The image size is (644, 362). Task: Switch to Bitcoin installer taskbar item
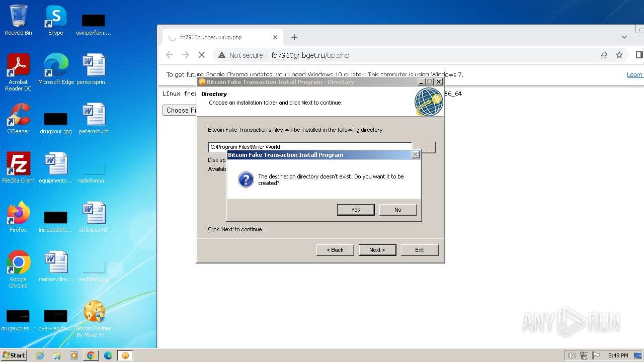coord(125,355)
